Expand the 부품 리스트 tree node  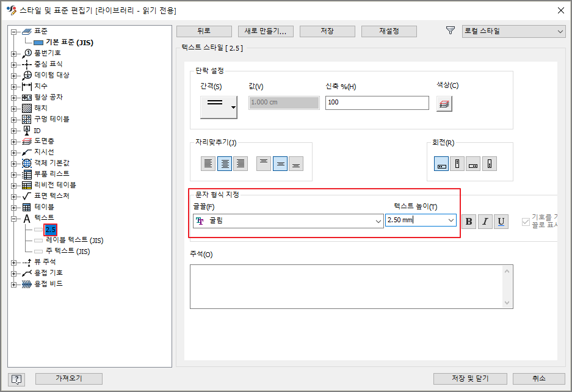(14, 175)
